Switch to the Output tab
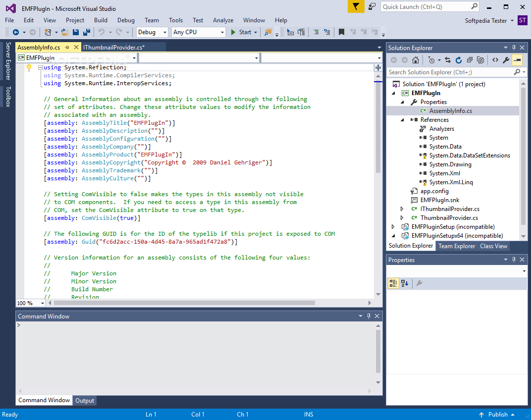531x420 pixels. pyautogui.click(x=85, y=401)
